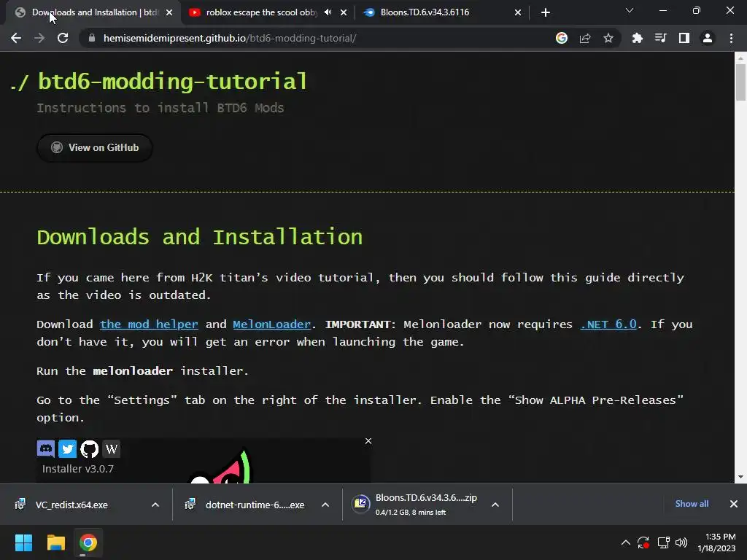Click the page vertical scrollbar thumb
The width and height of the screenshot is (747, 560).
click(x=740, y=82)
